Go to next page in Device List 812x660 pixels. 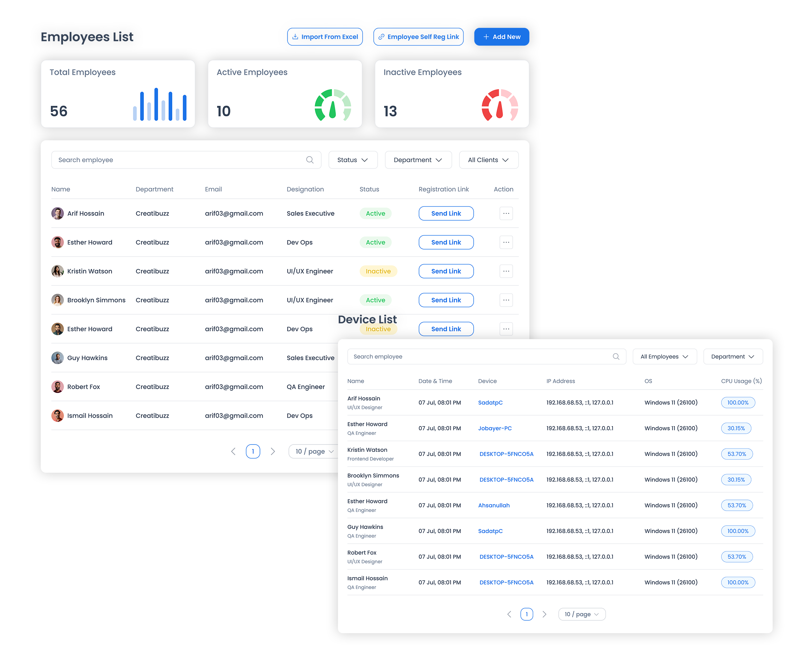click(x=544, y=614)
